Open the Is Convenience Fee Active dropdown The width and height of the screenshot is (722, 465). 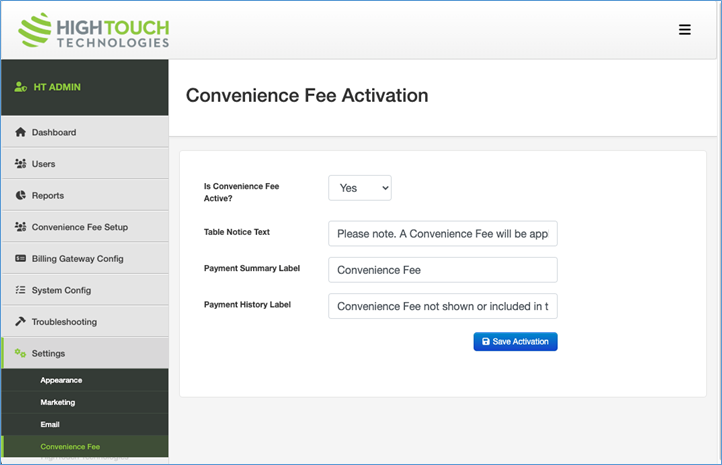(360, 188)
